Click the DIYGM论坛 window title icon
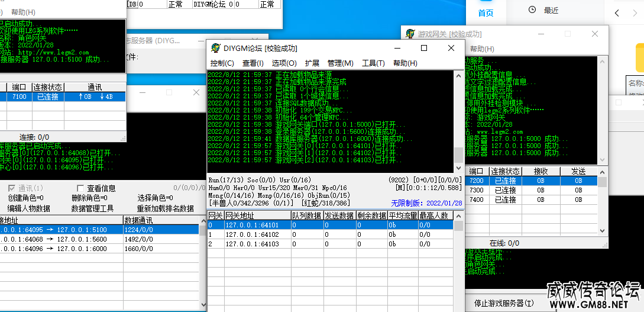 tap(216, 48)
